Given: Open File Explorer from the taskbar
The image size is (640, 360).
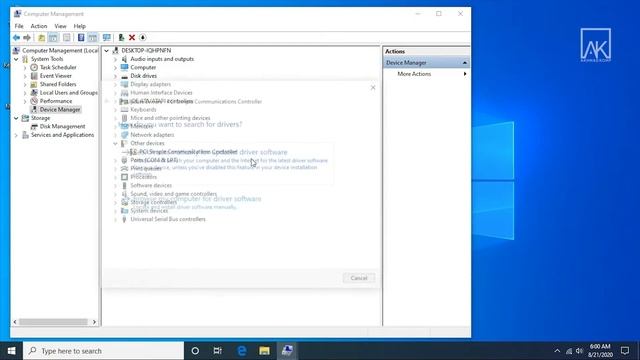Looking at the screenshot, I should [x=264, y=351].
